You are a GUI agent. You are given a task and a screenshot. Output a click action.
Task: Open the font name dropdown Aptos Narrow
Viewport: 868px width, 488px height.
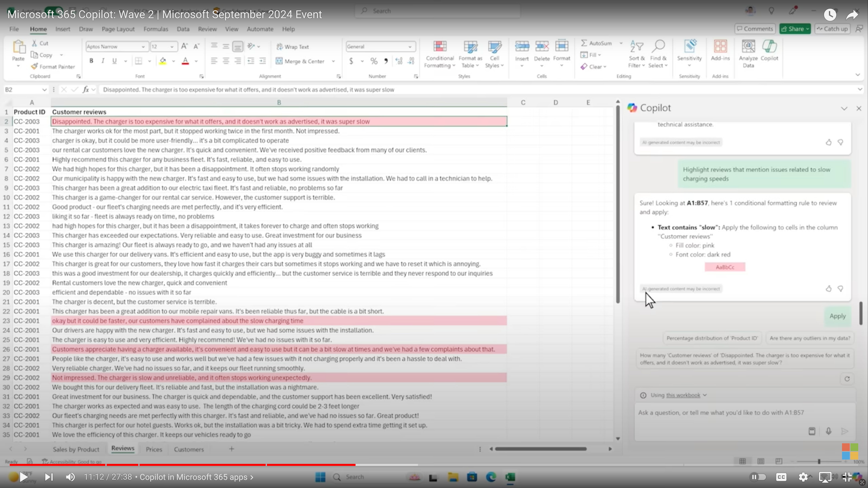(143, 47)
